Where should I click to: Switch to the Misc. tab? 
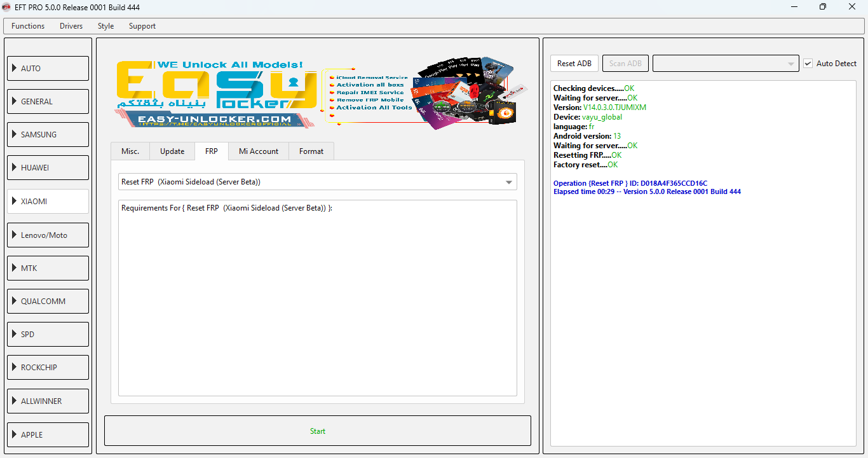(130, 151)
